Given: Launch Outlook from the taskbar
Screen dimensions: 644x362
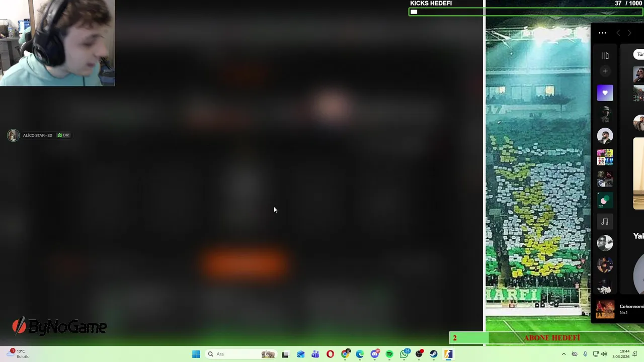Looking at the screenshot, I should click(300, 354).
